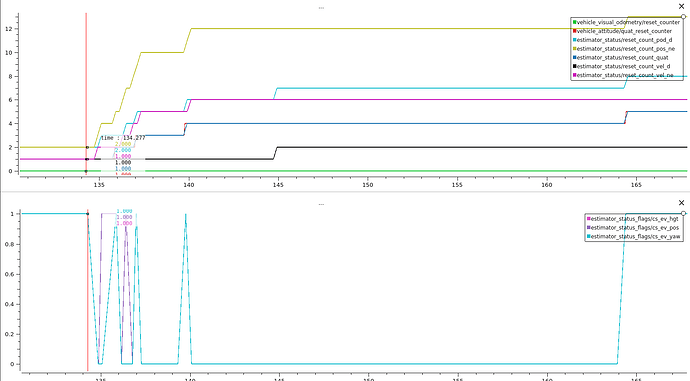The height and width of the screenshot is (381, 690).
Task: Close the lower cs_ev flags plot
Action: pyautogui.click(x=682, y=203)
